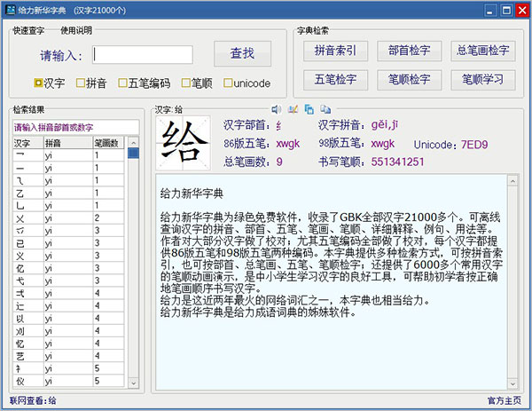Focus the 请输入 text input field
532x411 pixels.
[x=143, y=54]
